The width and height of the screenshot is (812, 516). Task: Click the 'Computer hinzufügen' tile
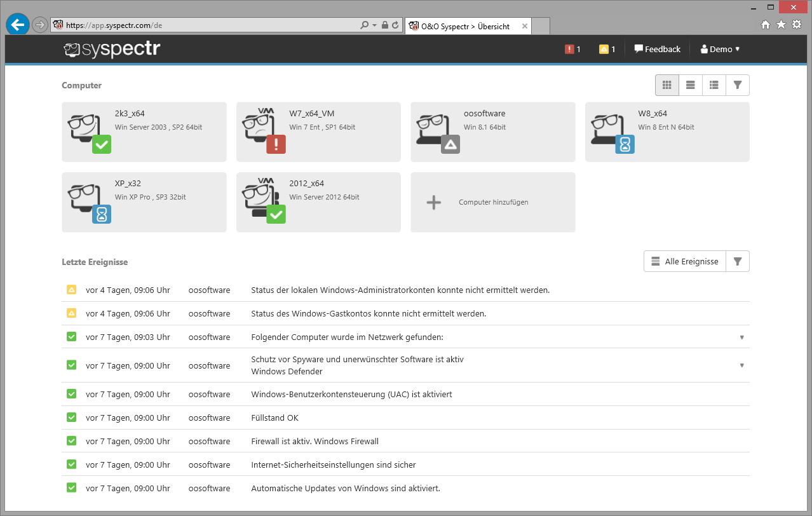click(493, 202)
